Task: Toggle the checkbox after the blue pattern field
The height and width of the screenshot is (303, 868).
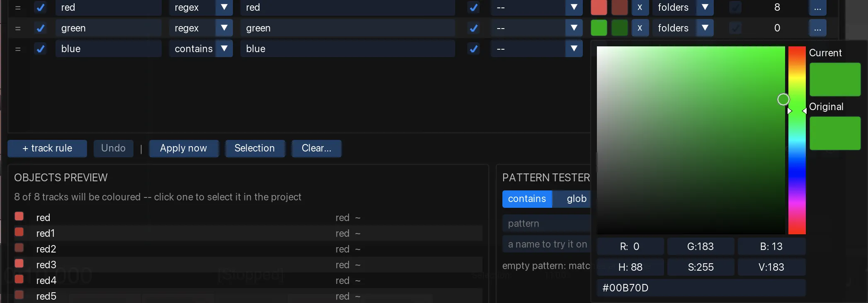Action: point(473,49)
